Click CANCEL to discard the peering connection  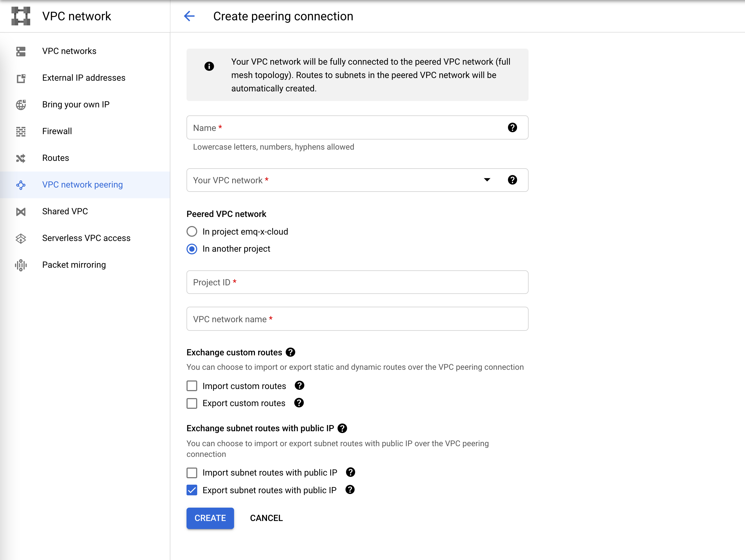(266, 518)
